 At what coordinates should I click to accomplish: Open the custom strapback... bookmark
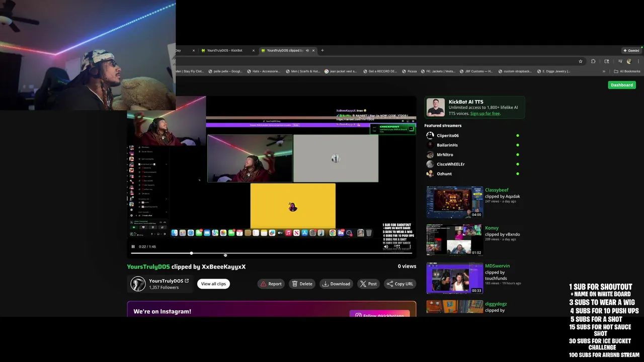[516, 71]
